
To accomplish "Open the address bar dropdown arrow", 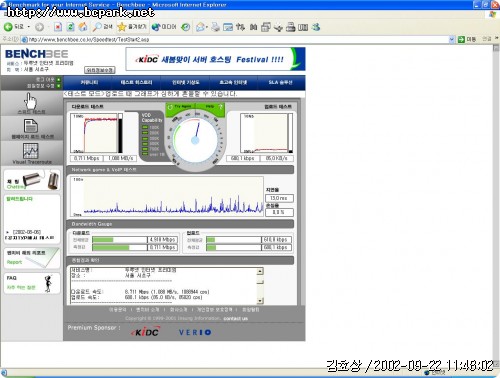I will pos(452,40).
